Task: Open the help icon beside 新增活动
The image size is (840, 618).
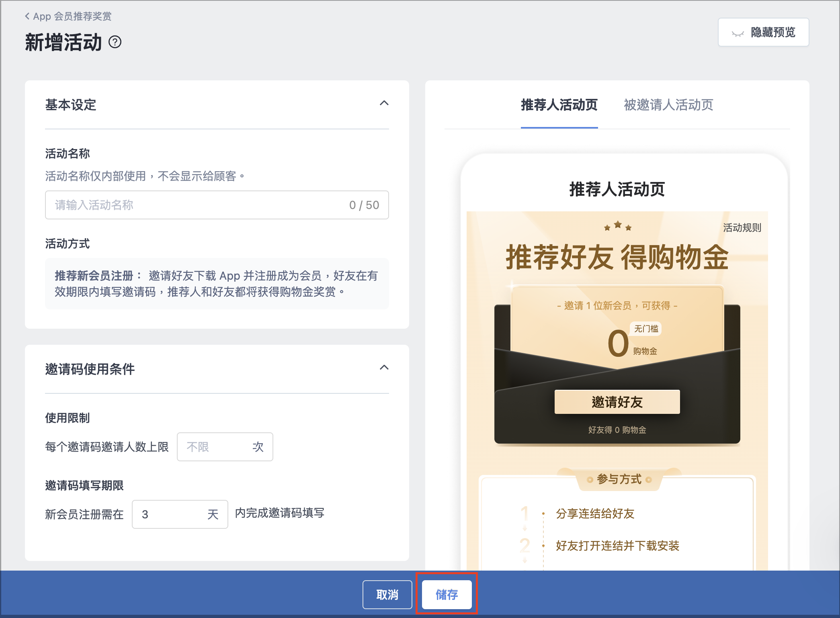Action: point(115,42)
